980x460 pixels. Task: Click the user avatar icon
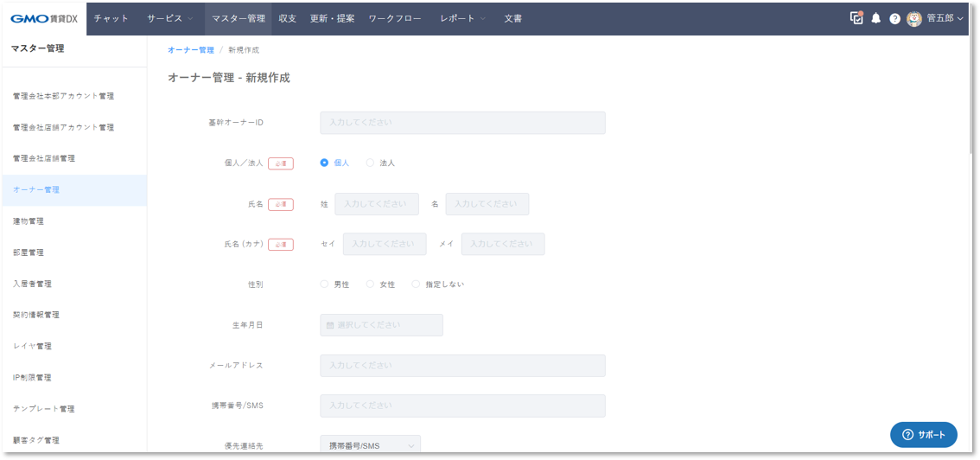[913, 18]
